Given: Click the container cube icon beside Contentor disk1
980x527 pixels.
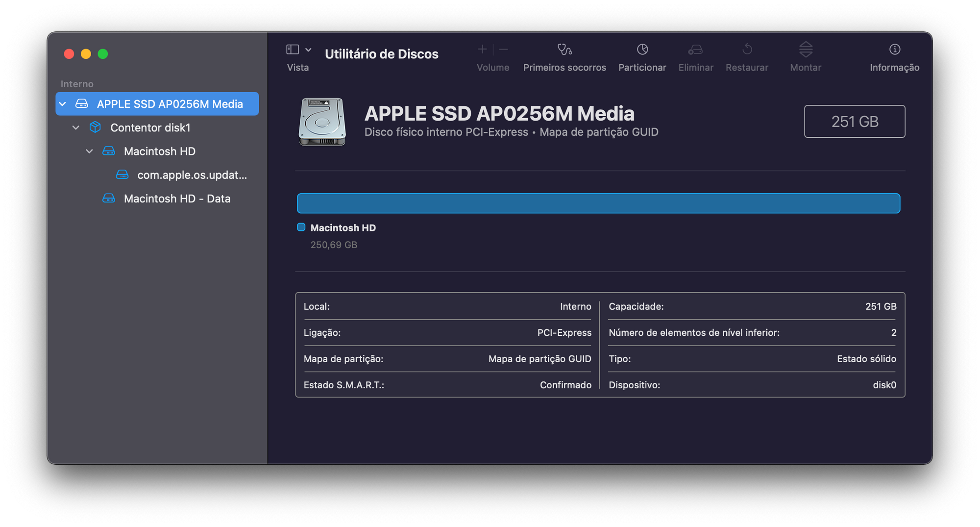Looking at the screenshot, I should pyautogui.click(x=95, y=127).
